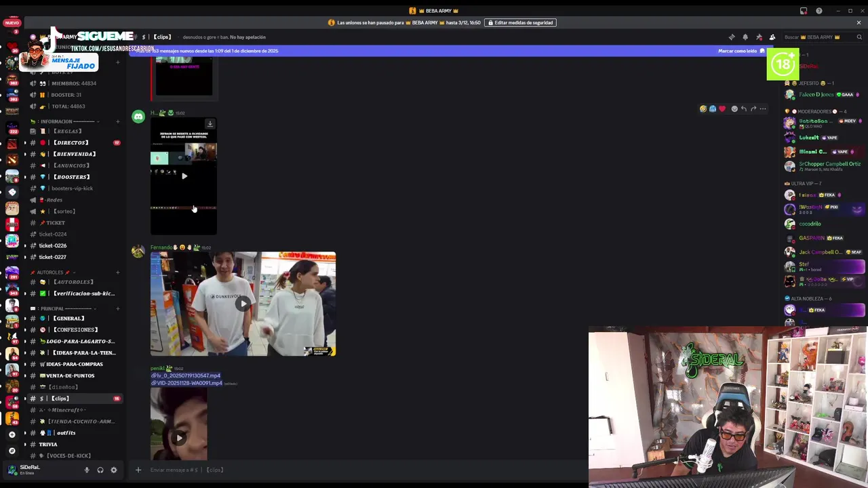Expand threads arrow of CONFESIONES channel
This screenshot has height=488, width=868.
click(25, 329)
